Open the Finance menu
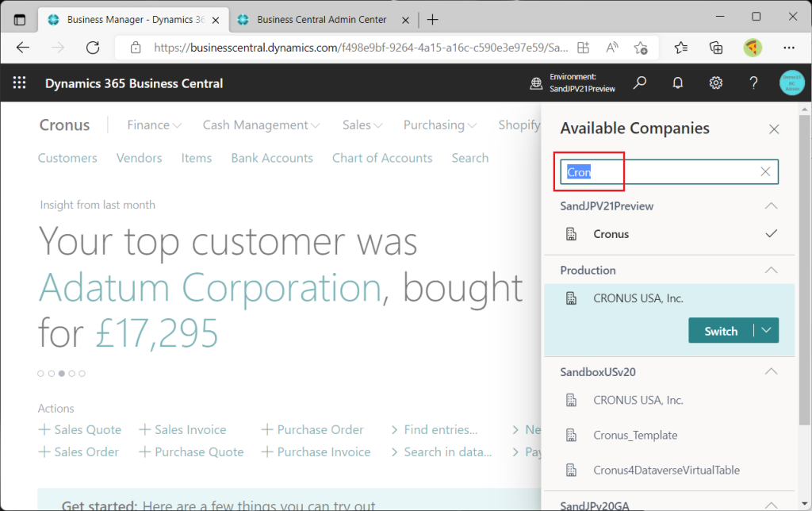Viewport: 812px width, 511px height. 155,125
